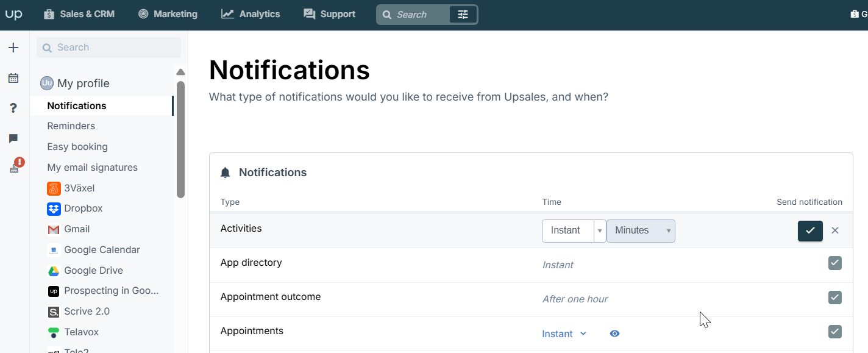Toggle Appointments send notification checkbox

click(835, 332)
